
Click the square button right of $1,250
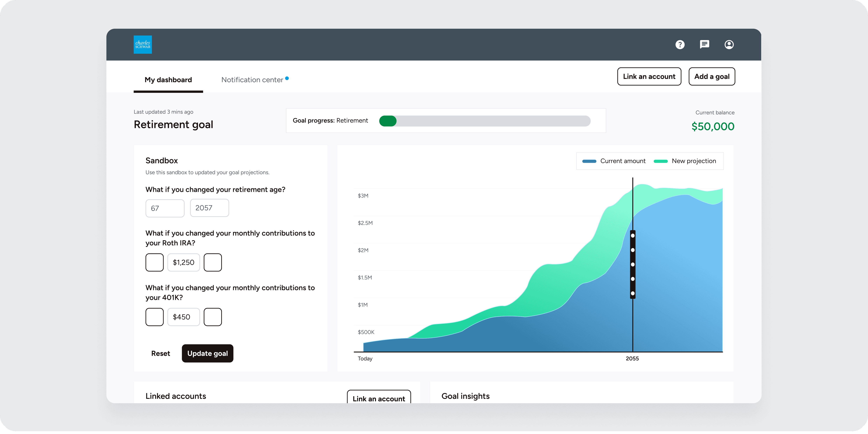213,262
